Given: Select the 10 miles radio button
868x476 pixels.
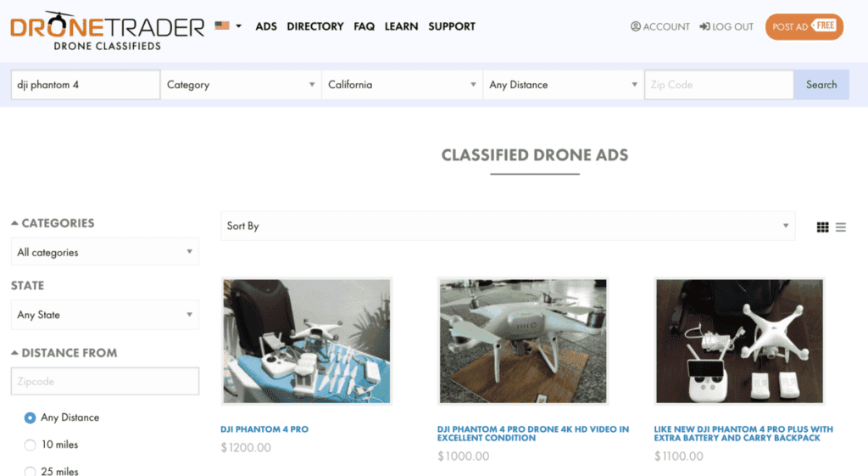Looking at the screenshot, I should [30, 445].
